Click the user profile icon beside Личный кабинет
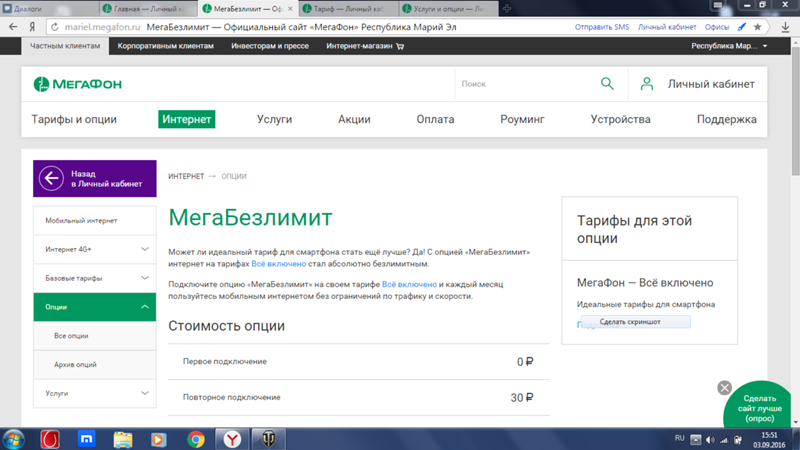 (x=646, y=84)
